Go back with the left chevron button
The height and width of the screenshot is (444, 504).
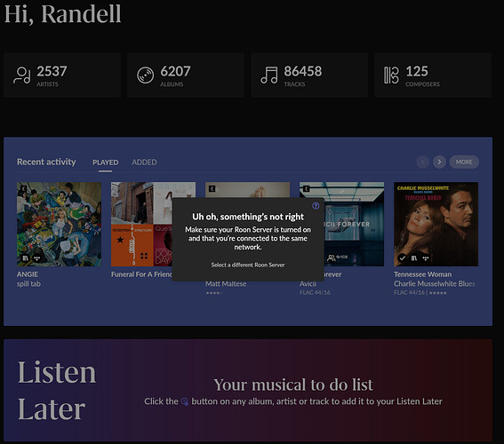click(x=423, y=162)
